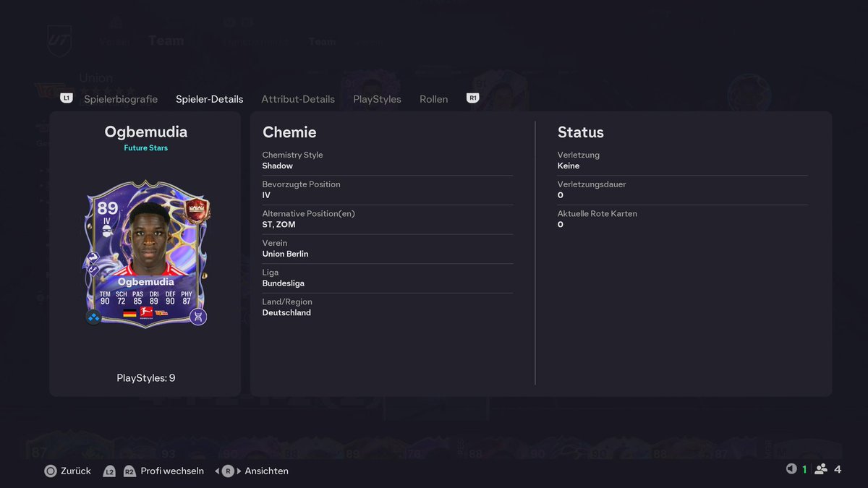868x488 pixels.
Task: Click the L2 button icon
Action: [109, 471]
